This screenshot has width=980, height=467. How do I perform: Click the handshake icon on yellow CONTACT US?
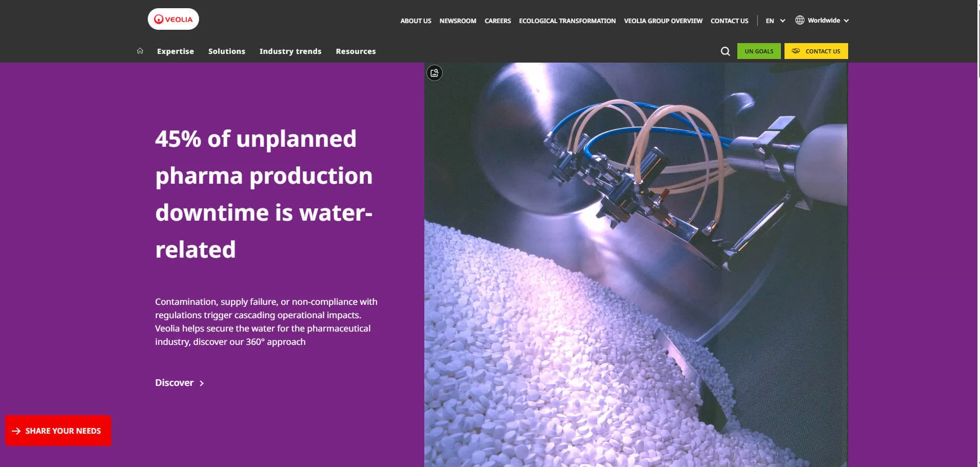(796, 51)
